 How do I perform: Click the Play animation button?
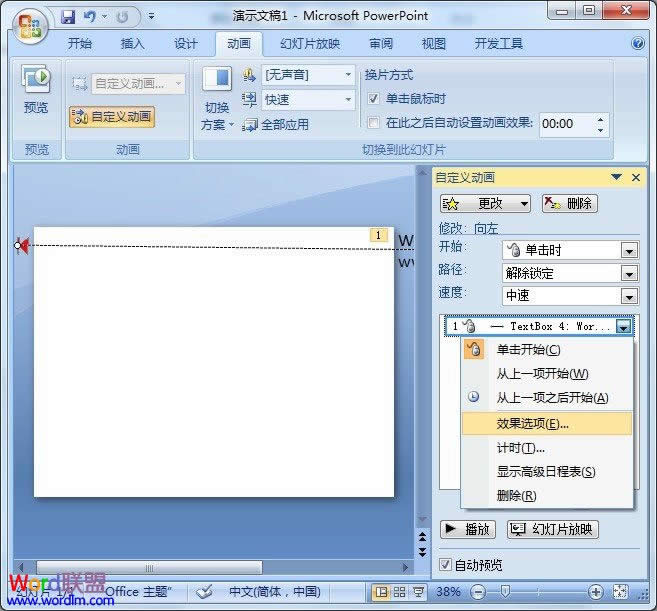tap(468, 529)
